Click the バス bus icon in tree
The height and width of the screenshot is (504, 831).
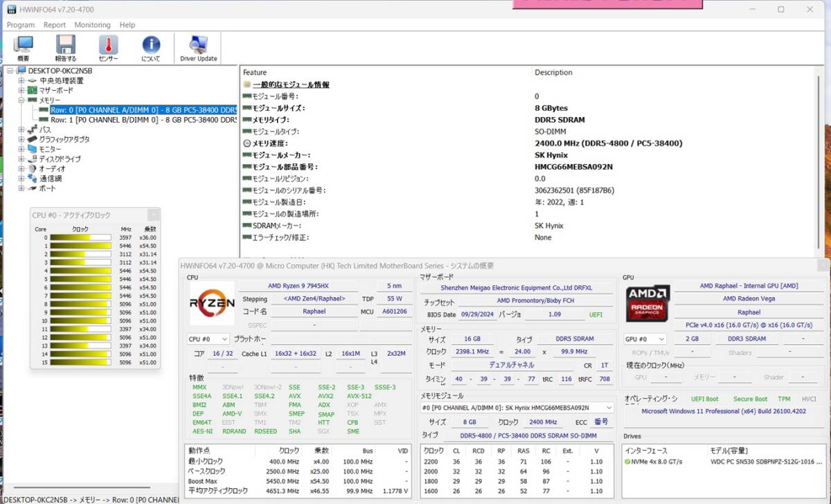tap(33, 129)
